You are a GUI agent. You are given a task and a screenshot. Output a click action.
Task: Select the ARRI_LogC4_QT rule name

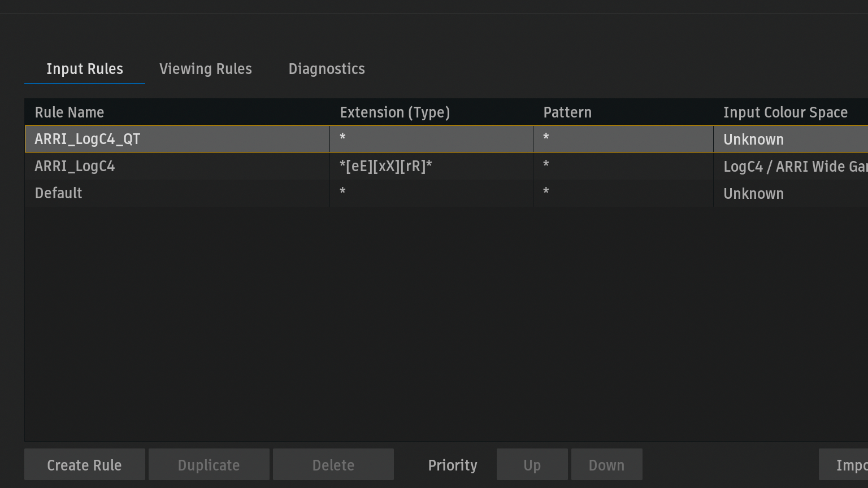point(88,139)
